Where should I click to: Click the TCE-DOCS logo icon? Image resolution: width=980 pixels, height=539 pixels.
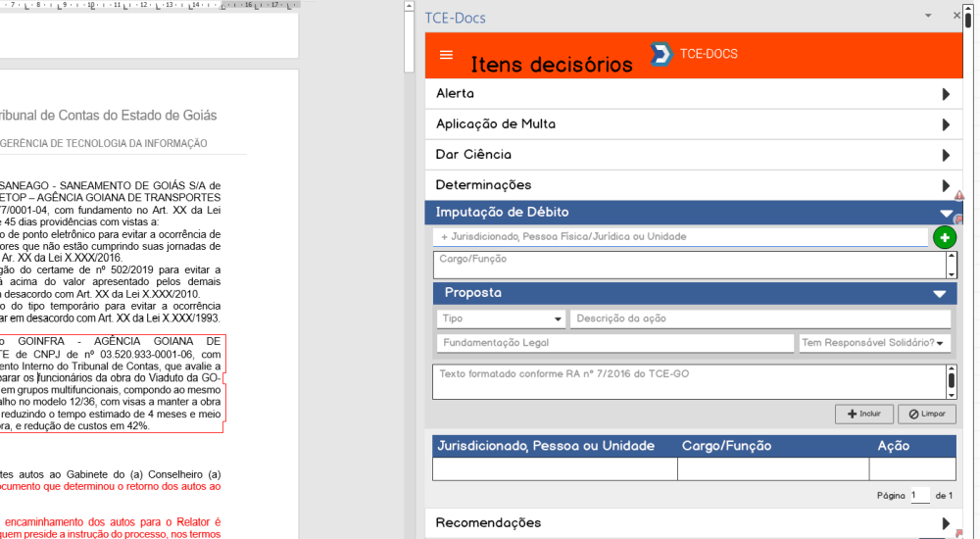pos(661,54)
